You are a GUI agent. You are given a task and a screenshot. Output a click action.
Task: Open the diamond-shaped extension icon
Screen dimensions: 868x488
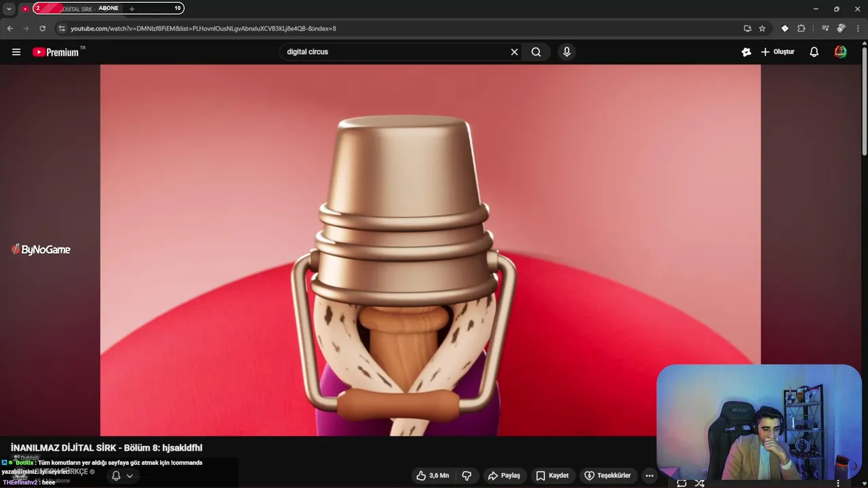point(785,28)
